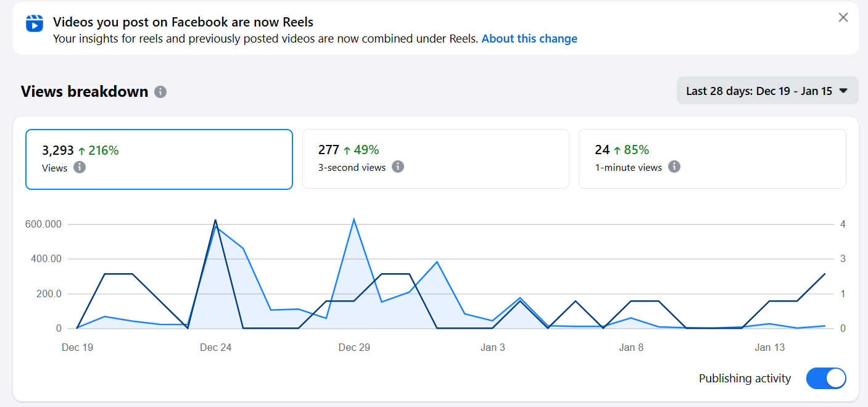The image size is (868, 407).
Task: Click the green 216% increase arrow
Action: point(81,150)
